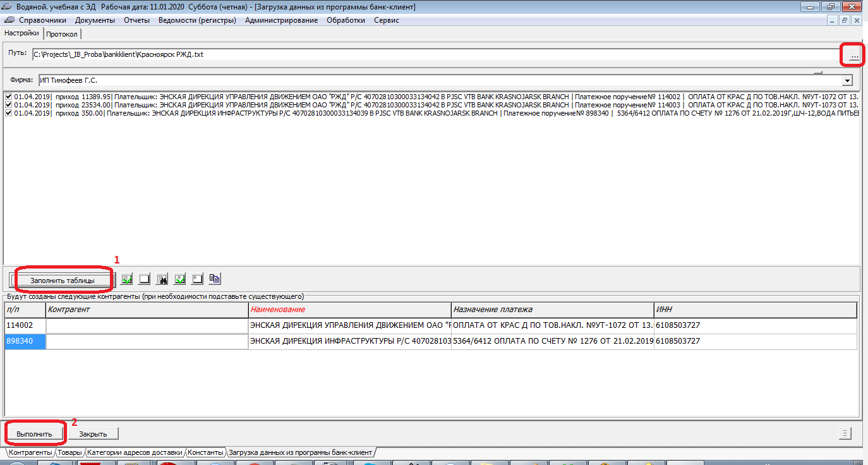The width and height of the screenshot is (868, 465).
Task: Click the Выполнить button
Action: click(x=35, y=434)
